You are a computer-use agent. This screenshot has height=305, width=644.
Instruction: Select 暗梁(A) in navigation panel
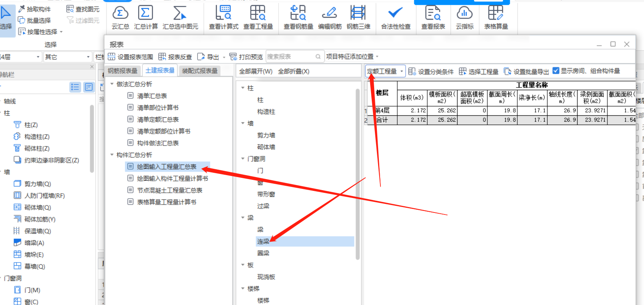tap(34, 243)
